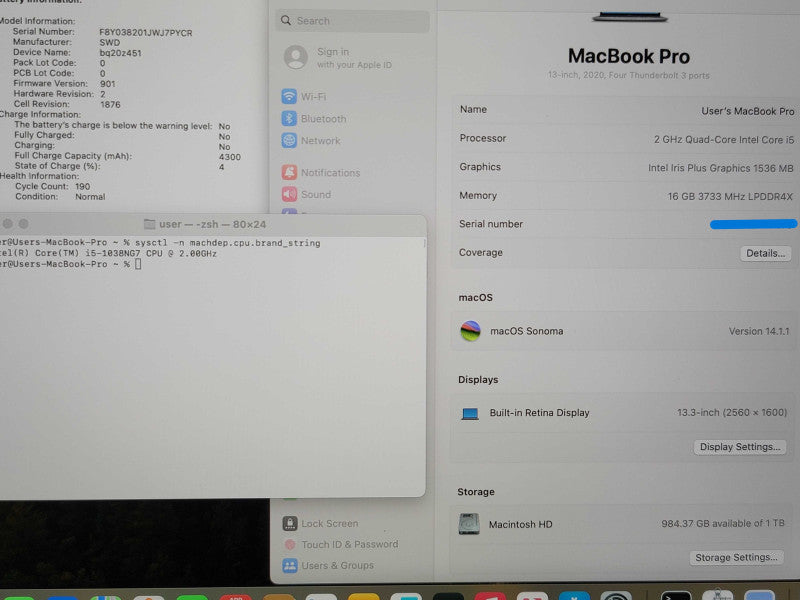800x600 pixels.
Task: Open Users & Groups icon in sidebar
Action: 290,565
